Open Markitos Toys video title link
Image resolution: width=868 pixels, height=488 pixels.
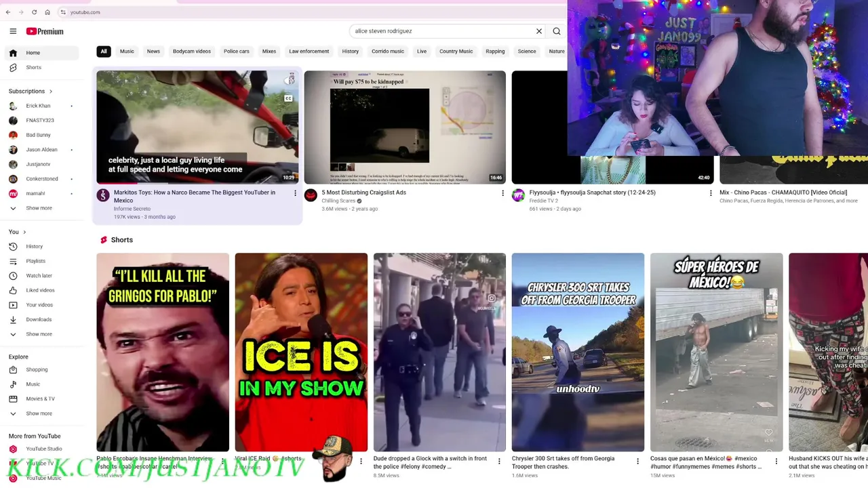[195, 197]
